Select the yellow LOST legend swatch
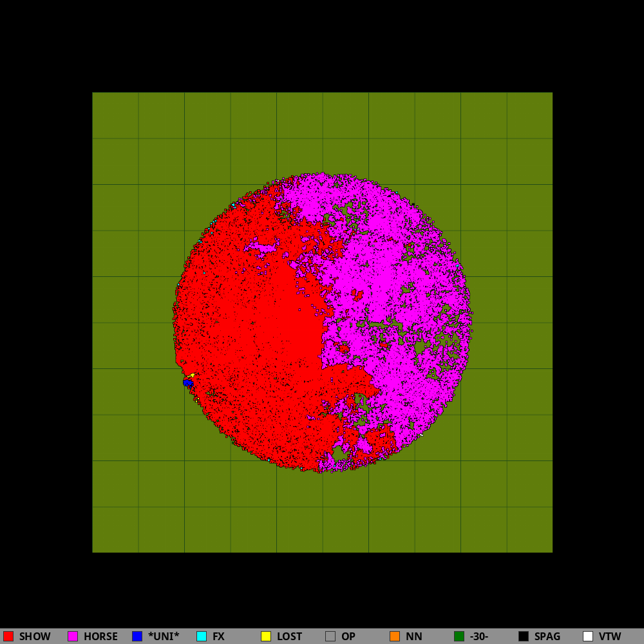The height and width of the screenshot is (644, 644). pos(266,636)
